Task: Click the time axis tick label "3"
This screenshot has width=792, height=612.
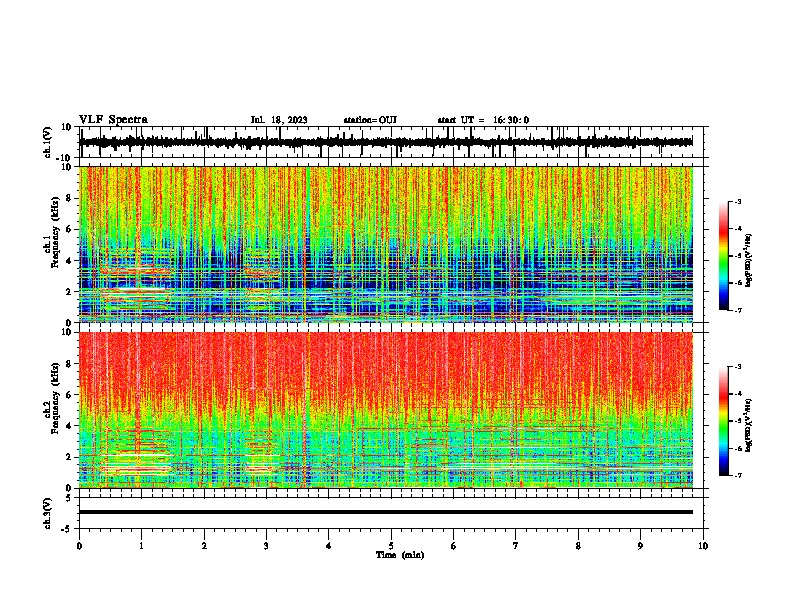Action: click(x=266, y=546)
